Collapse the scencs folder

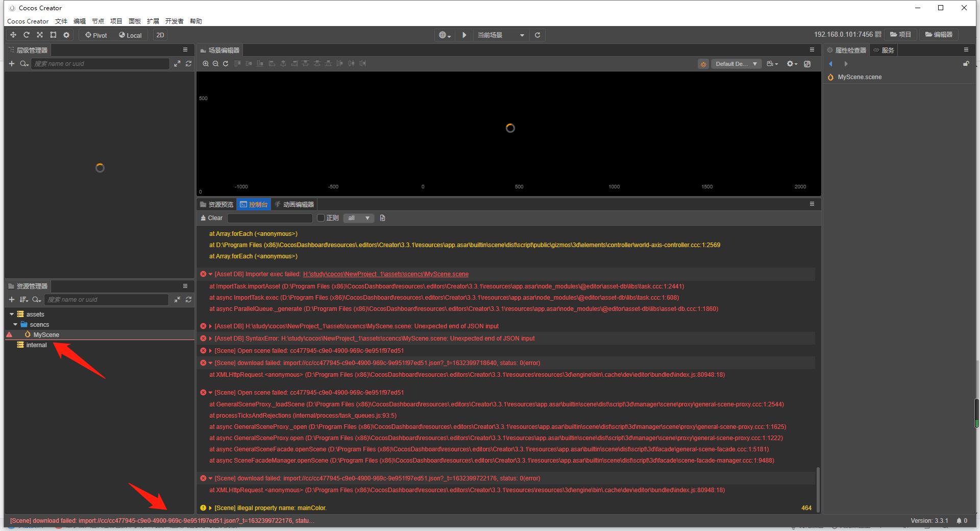15,325
